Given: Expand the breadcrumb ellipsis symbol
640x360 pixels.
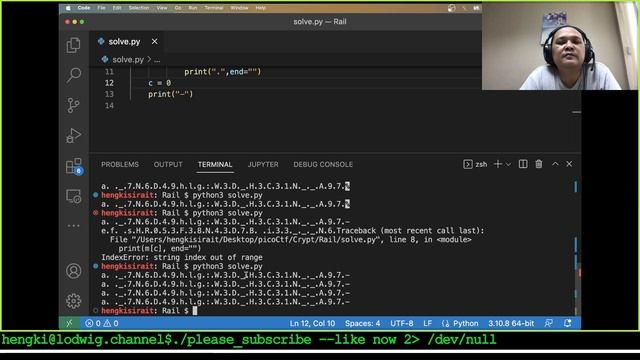Looking at the screenshot, I should [x=157, y=60].
